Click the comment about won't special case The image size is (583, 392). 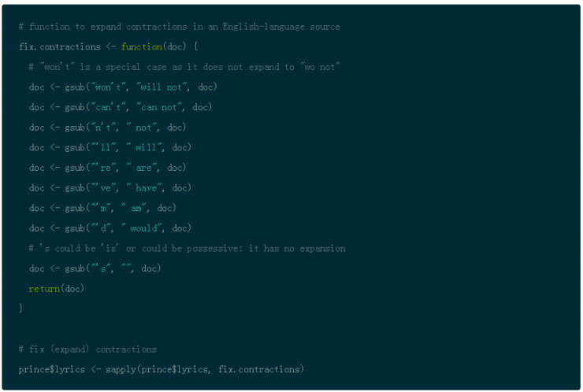[x=184, y=67]
